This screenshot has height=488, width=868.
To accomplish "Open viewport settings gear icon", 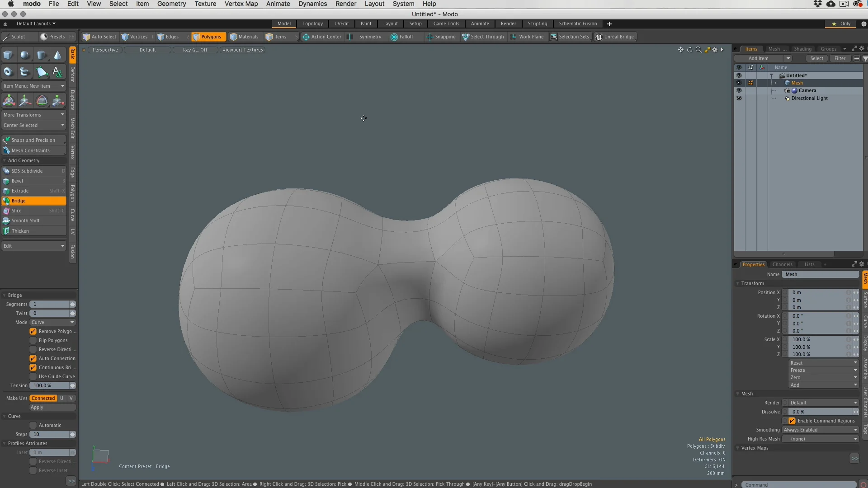I will point(715,50).
